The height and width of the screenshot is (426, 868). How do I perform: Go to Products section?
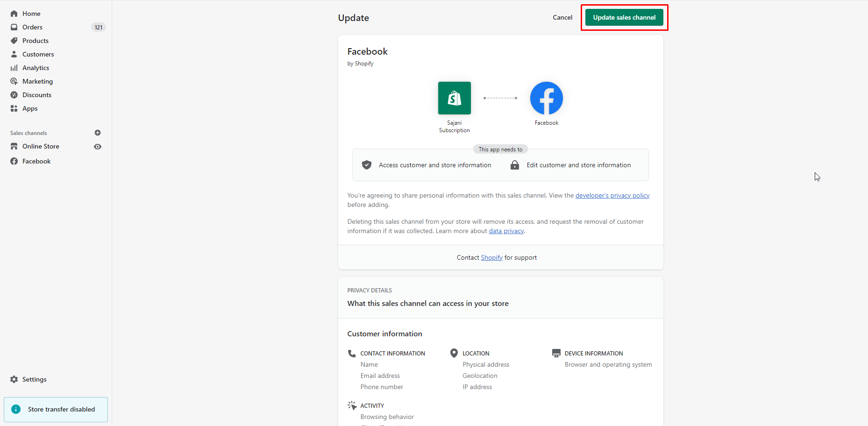click(36, 41)
